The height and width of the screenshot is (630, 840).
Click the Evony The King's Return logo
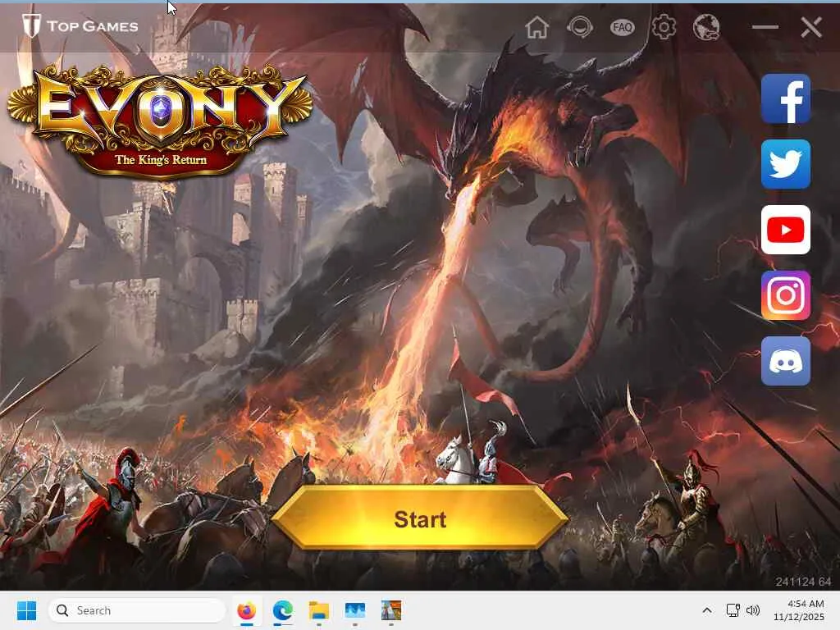(160, 121)
